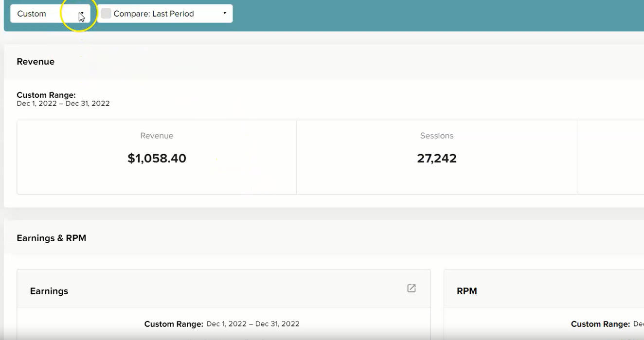644x340 pixels.
Task: Open Earnings chart in external view icon
Action: 411,288
